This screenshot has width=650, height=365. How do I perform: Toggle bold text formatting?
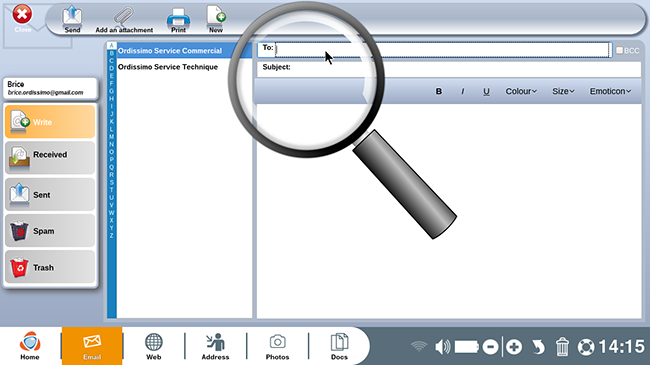pyautogui.click(x=439, y=91)
